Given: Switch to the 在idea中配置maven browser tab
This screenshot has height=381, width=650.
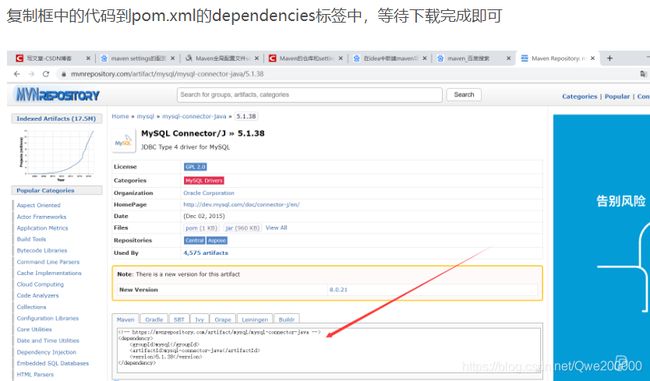Looking at the screenshot, I should click(390, 58).
